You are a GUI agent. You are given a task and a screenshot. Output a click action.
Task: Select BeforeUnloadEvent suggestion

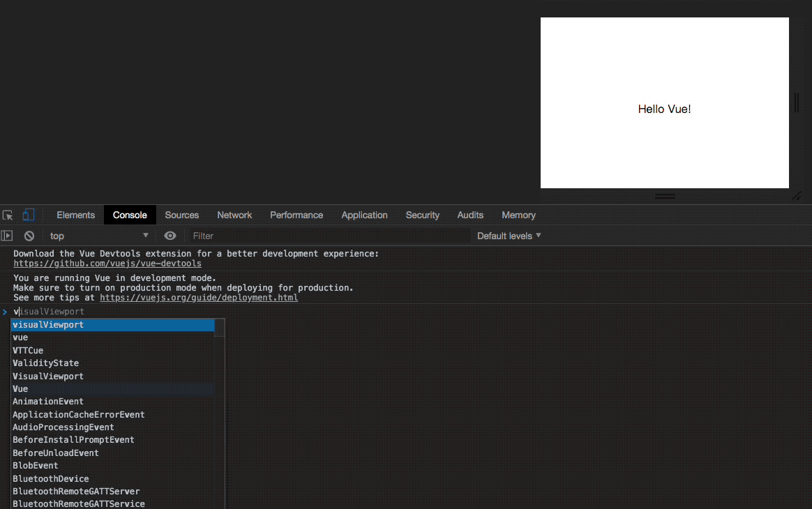click(112, 453)
